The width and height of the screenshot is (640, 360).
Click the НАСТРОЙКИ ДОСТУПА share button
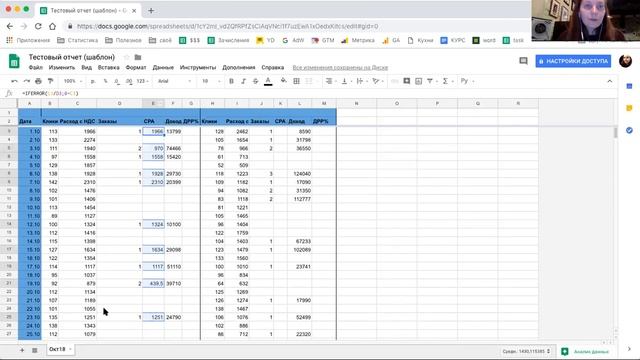pyautogui.click(x=573, y=61)
